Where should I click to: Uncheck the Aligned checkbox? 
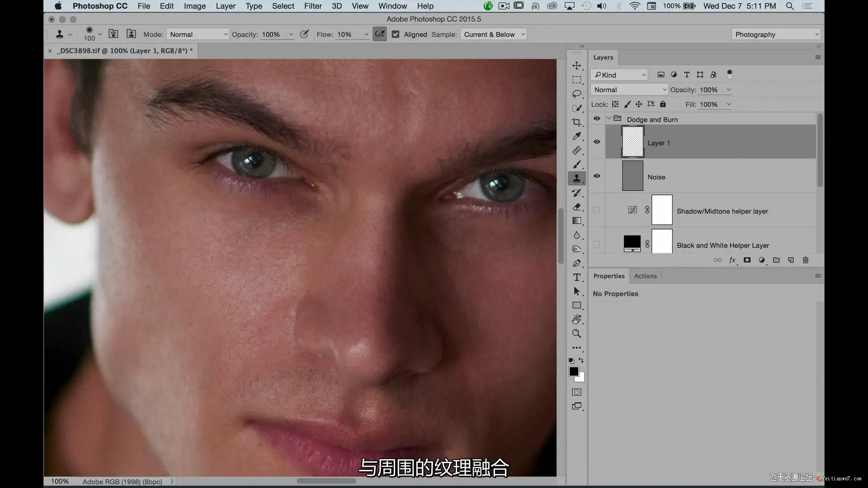(x=396, y=34)
